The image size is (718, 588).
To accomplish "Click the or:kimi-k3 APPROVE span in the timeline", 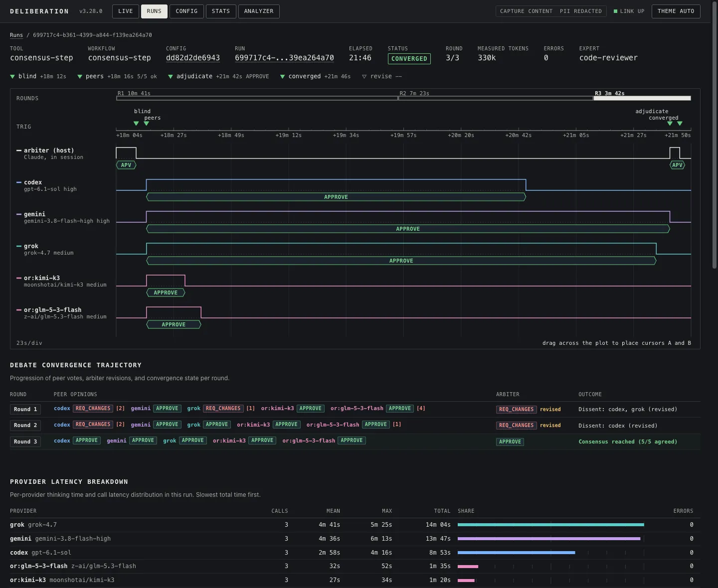I will (x=166, y=293).
